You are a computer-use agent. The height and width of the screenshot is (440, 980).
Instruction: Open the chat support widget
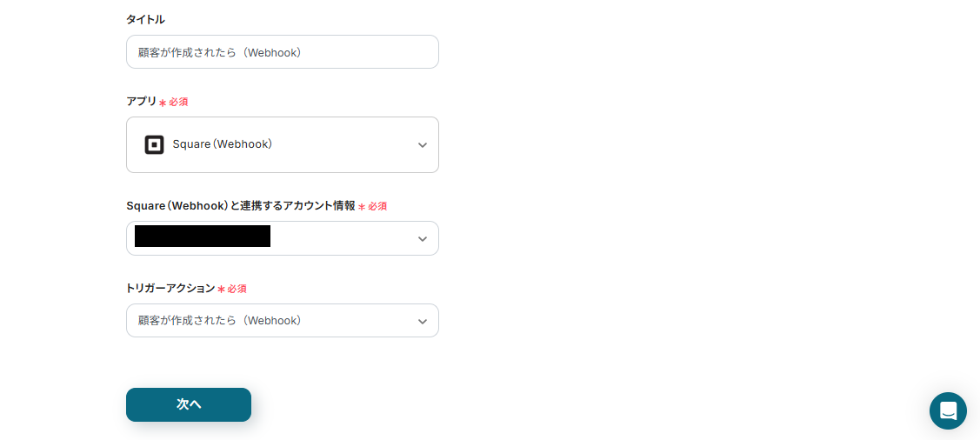click(948, 410)
